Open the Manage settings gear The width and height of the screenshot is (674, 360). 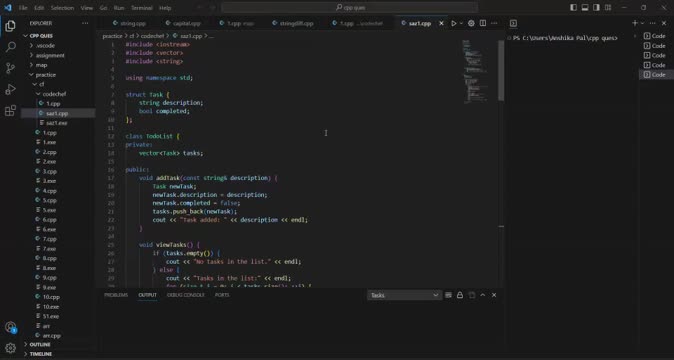click(x=10, y=348)
